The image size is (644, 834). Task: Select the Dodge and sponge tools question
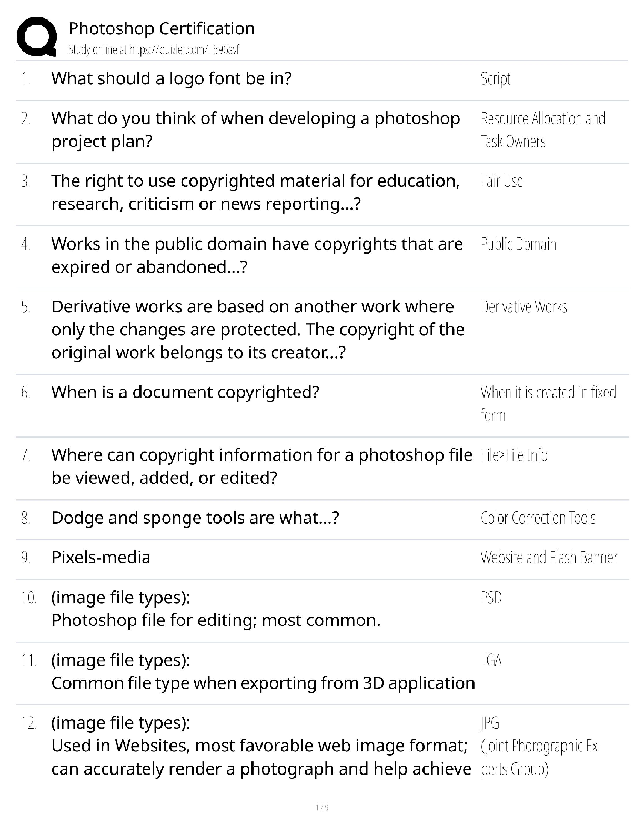(x=195, y=518)
